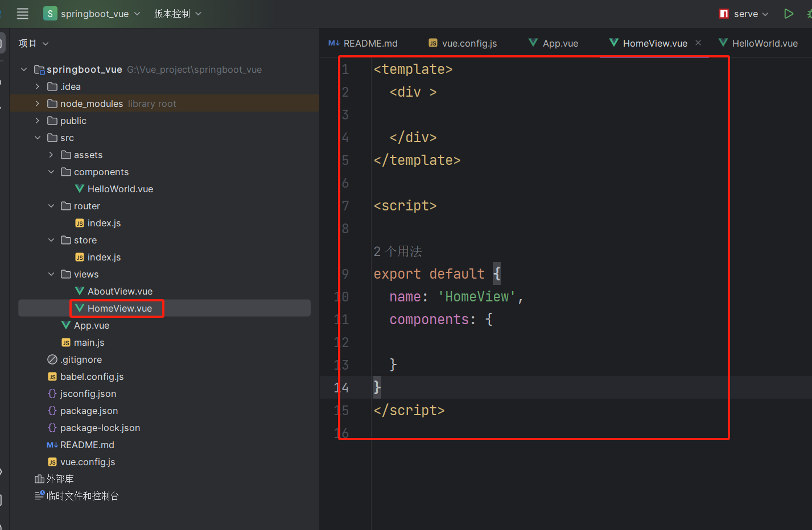
Task: Open package.json in the tree
Action: click(89, 411)
